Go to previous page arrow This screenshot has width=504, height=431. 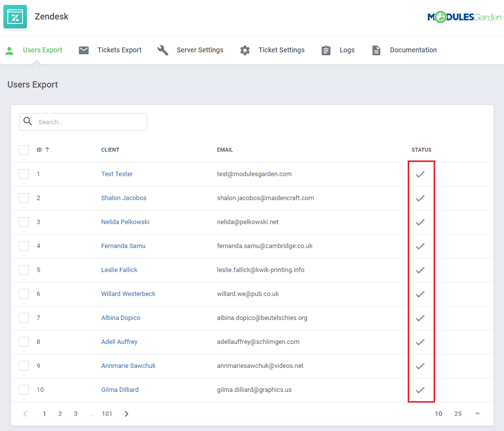click(x=25, y=414)
